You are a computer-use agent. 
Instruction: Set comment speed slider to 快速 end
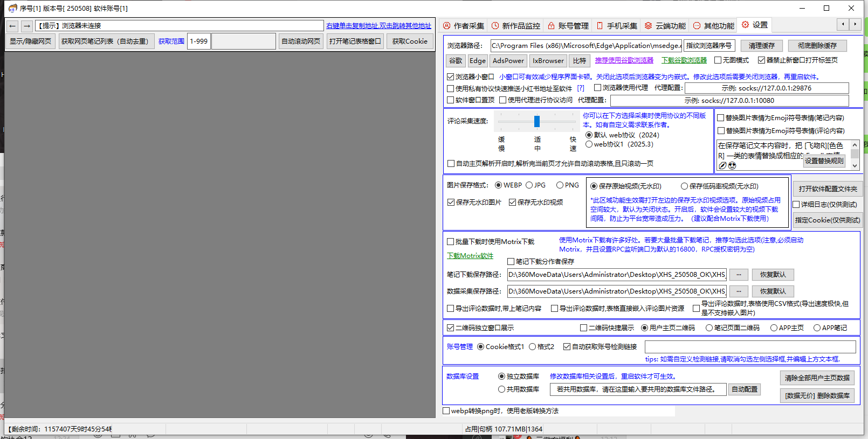click(x=573, y=122)
